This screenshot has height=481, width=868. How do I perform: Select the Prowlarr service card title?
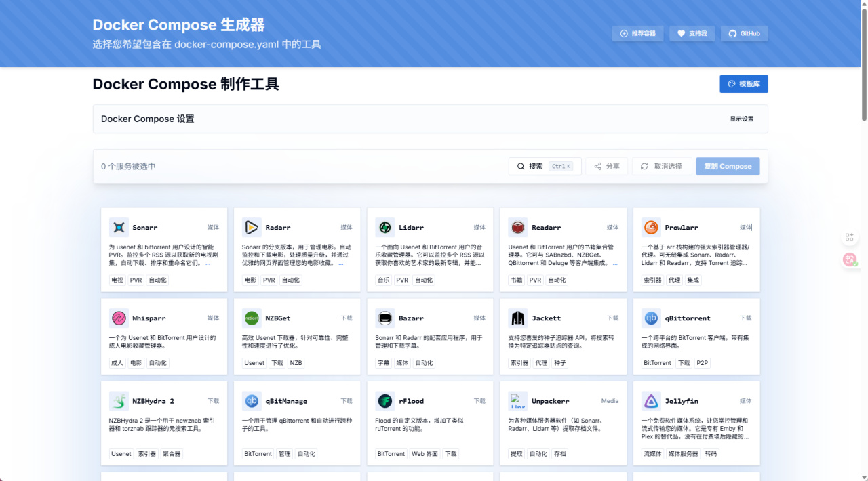682,228
